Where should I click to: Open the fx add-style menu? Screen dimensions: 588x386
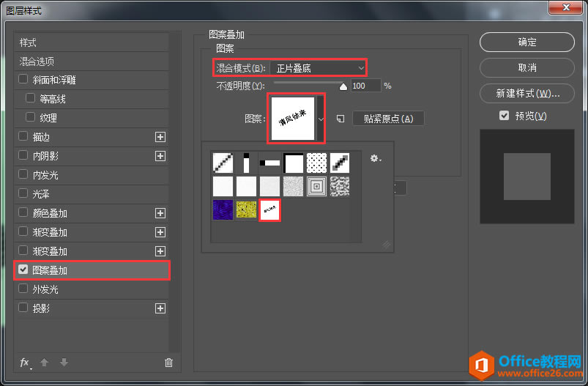(25, 363)
